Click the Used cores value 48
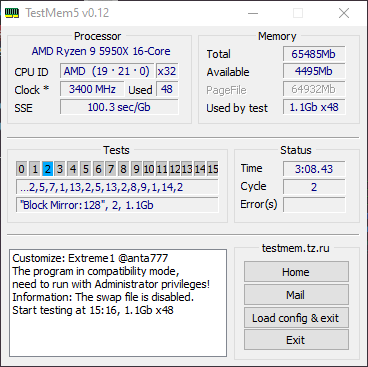The height and width of the screenshot is (367, 368). click(167, 89)
